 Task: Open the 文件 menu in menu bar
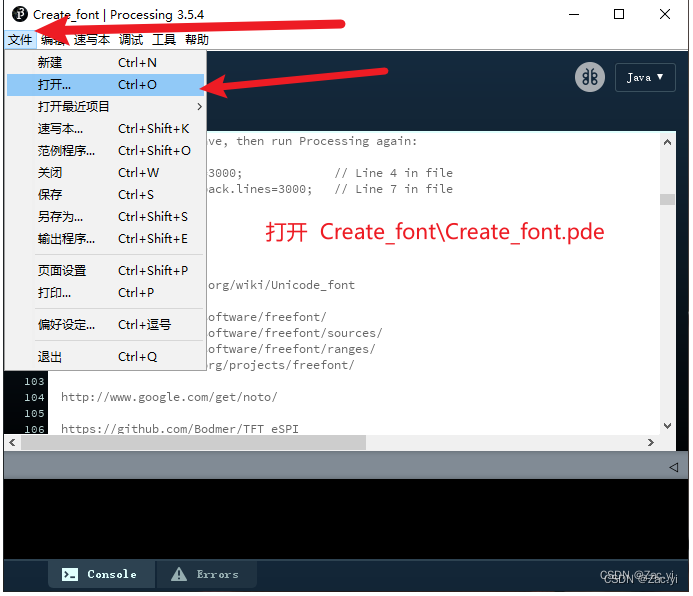pos(20,40)
